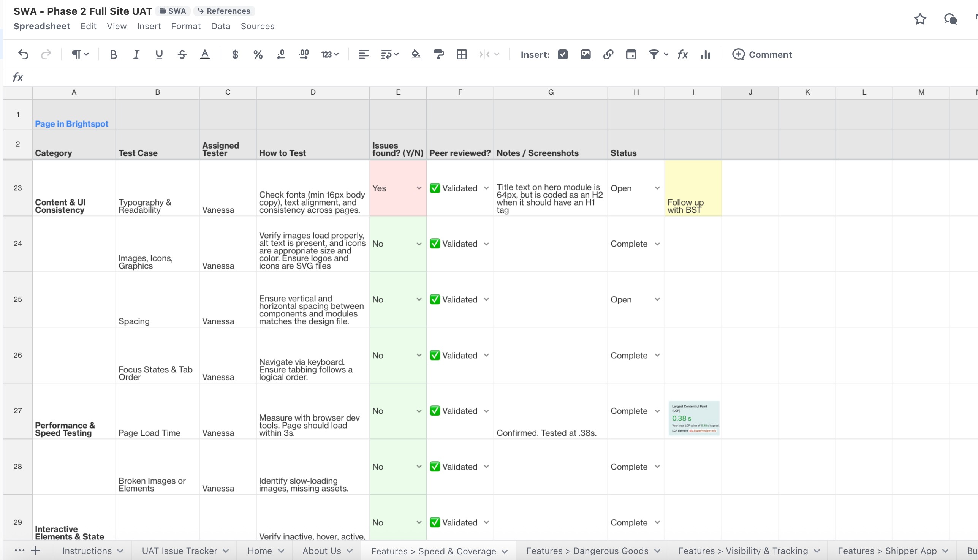Image resolution: width=978 pixels, height=560 pixels.
Task: Click the Comment button
Action: tap(762, 55)
